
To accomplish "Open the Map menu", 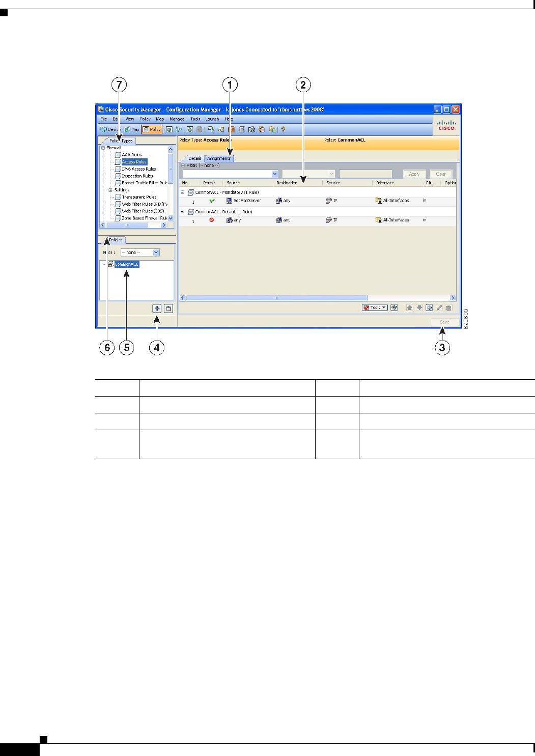I will point(160,119).
